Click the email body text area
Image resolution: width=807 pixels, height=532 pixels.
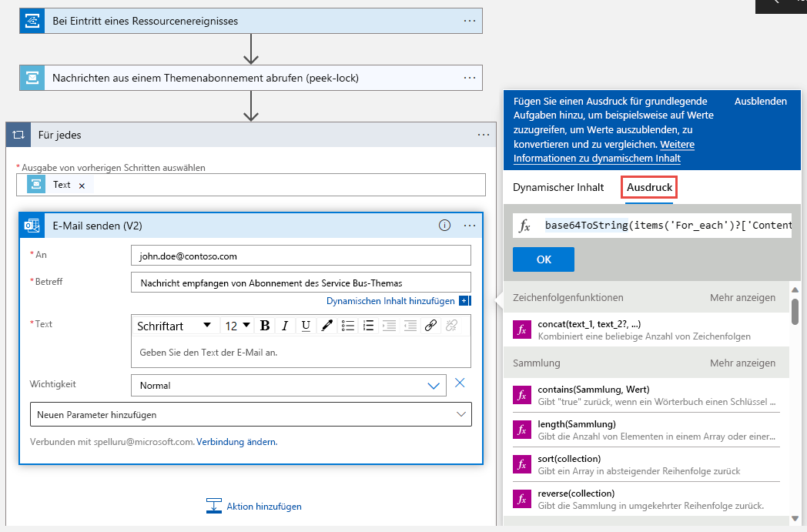[x=300, y=353]
